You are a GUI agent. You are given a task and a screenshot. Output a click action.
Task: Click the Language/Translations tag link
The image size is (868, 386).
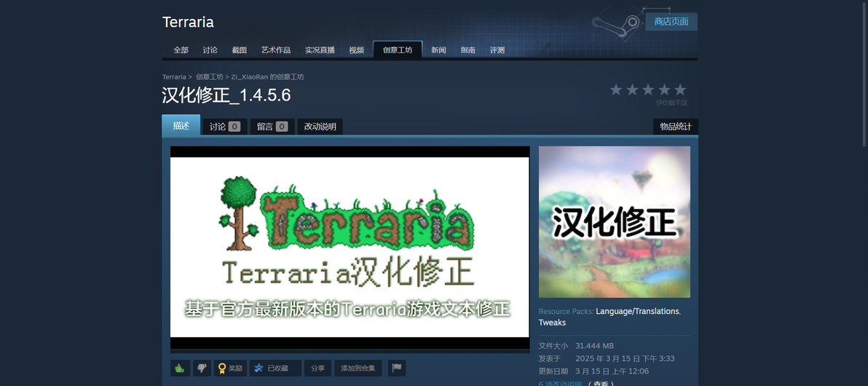638,311
